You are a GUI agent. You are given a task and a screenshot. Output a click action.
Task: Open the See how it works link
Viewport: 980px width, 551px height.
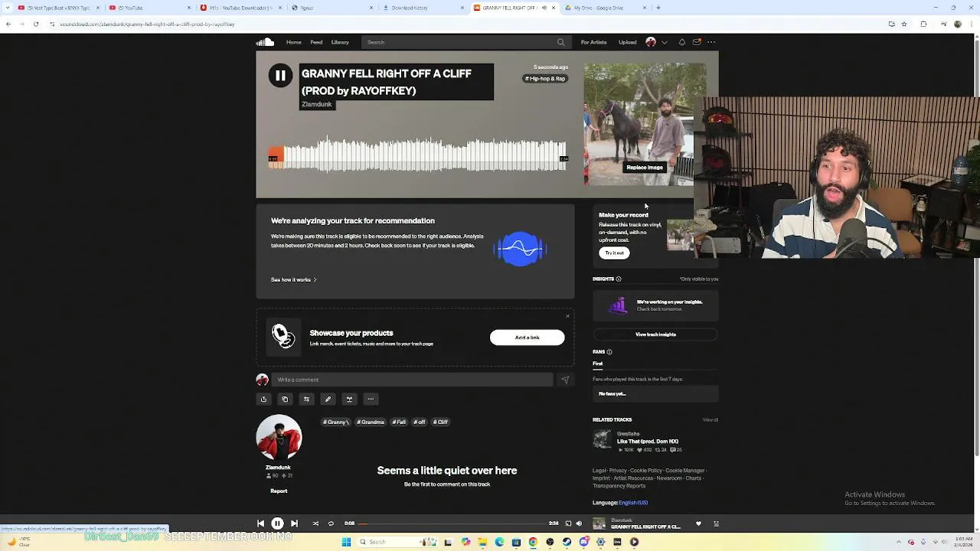pyautogui.click(x=293, y=279)
